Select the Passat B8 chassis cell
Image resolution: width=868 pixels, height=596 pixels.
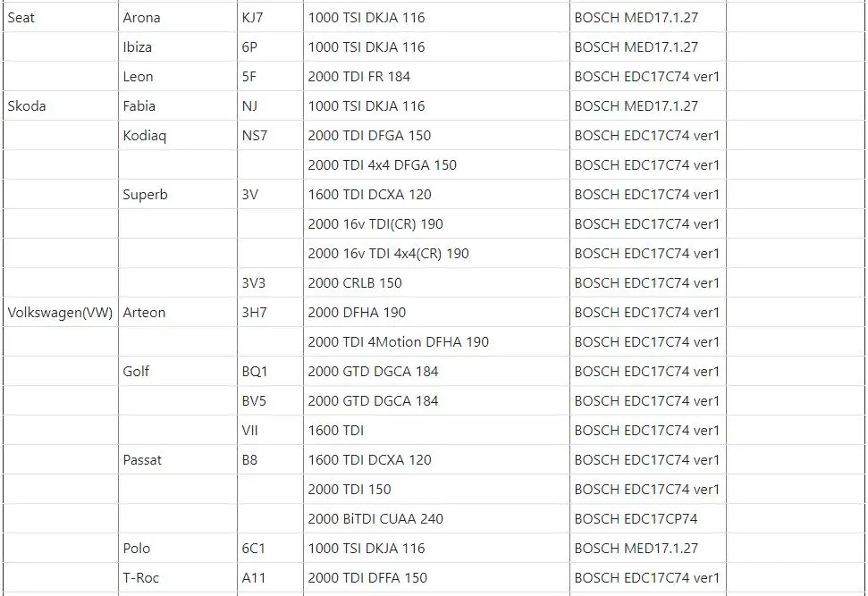point(270,460)
